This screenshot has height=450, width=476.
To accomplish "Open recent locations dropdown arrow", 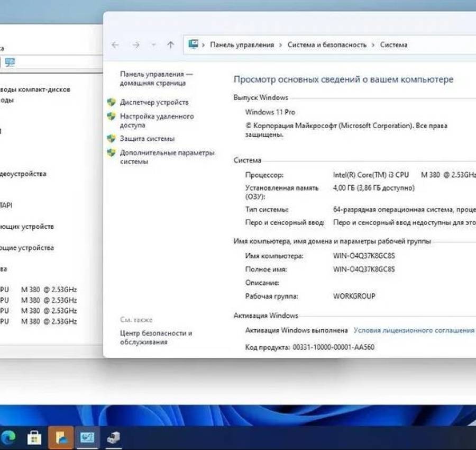I will coord(153,46).
